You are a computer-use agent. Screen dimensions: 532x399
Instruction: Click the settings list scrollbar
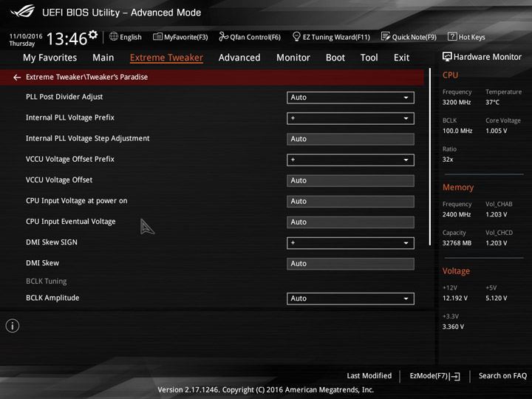(429, 157)
